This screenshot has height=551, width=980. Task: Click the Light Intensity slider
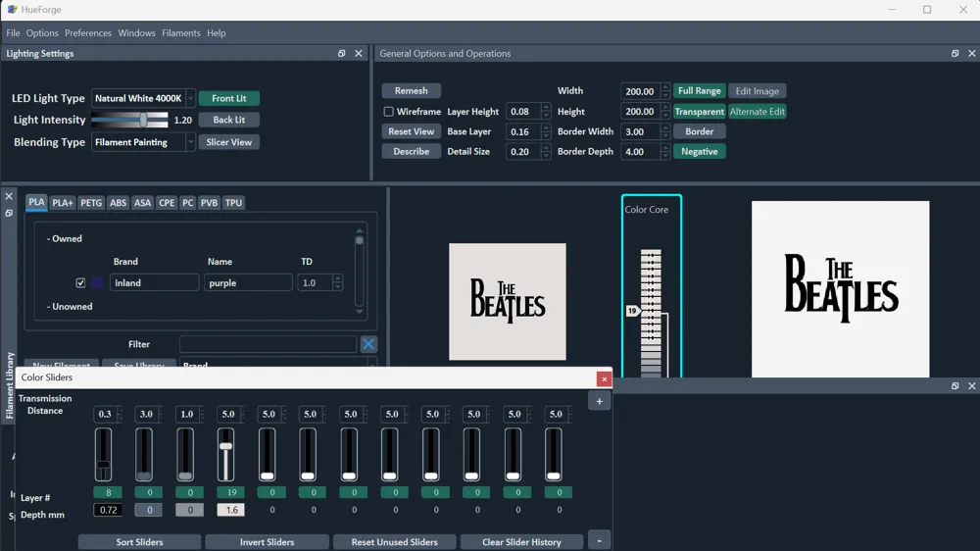click(x=129, y=120)
